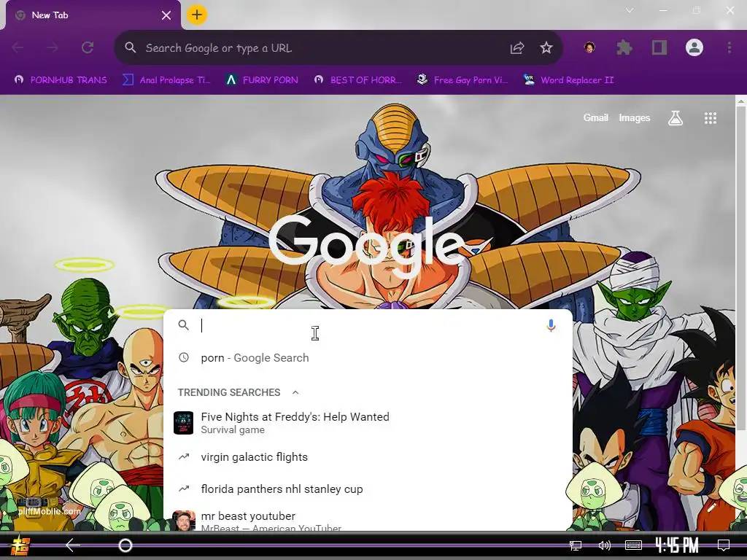Open the Extensions puzzle piece menu

624,47
